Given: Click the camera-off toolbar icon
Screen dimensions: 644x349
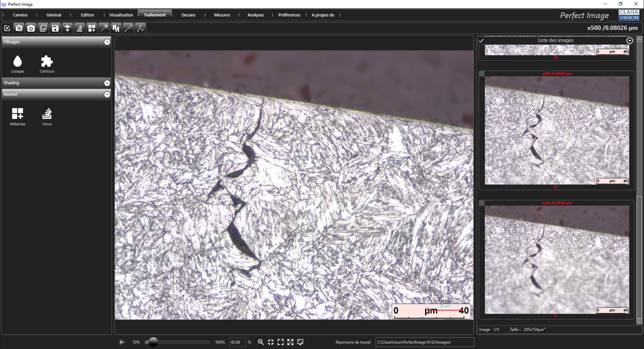Looking at the screenshot, I should 19,28.
